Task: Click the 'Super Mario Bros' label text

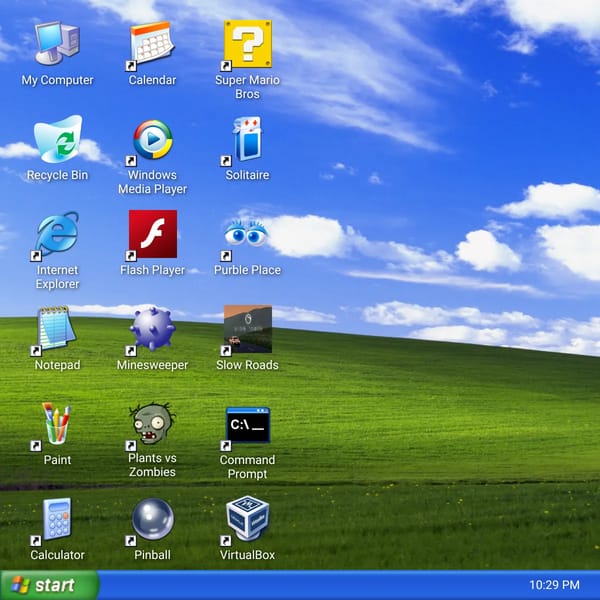Action: [x=247, y=87]
